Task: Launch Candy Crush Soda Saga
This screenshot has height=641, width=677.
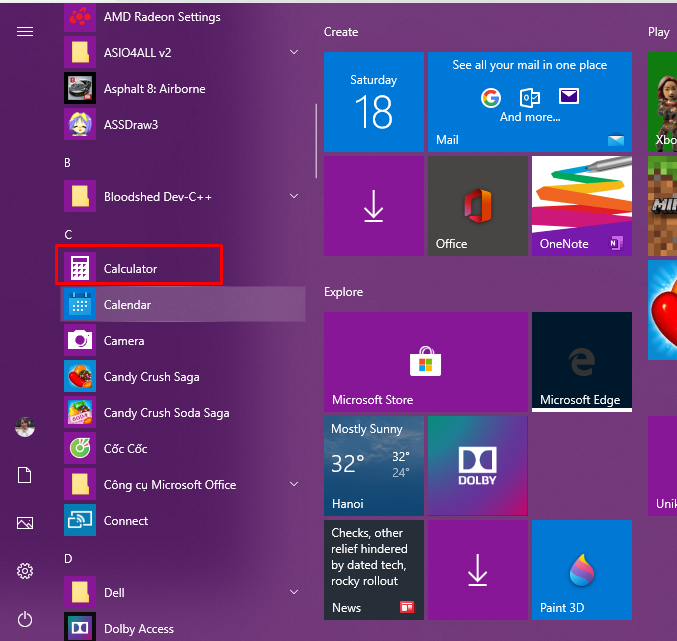Action: click(x=183, y=413)
